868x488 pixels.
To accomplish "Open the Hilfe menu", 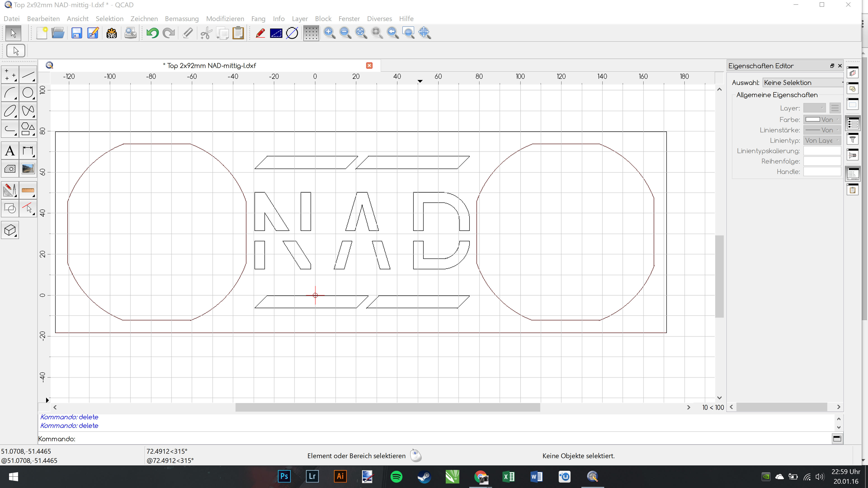I will 406,19.
